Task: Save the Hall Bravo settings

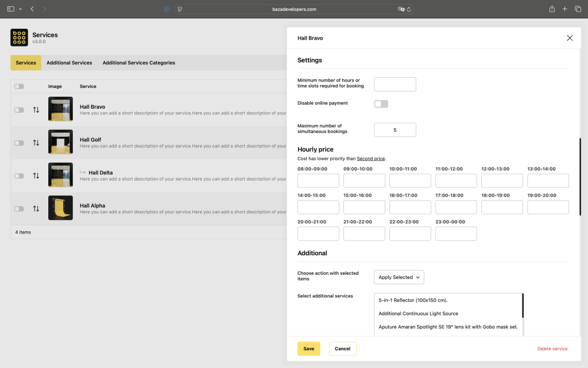Action: tap(308, 348)
